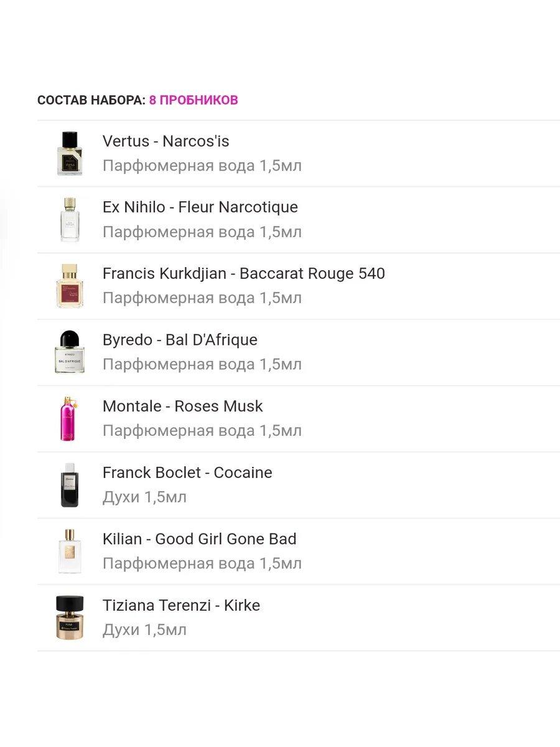560x747 pixels.
Task: Click the pink "8 ПРОБНИКОВ" text
Action: [x=194, y=100]
